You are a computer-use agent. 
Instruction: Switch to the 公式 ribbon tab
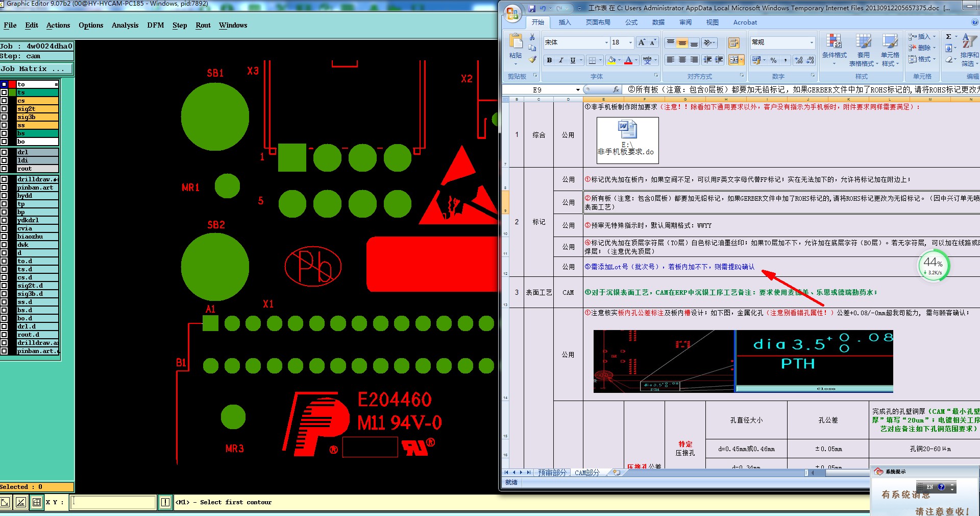pyautogui.click(x=631, y=22)
